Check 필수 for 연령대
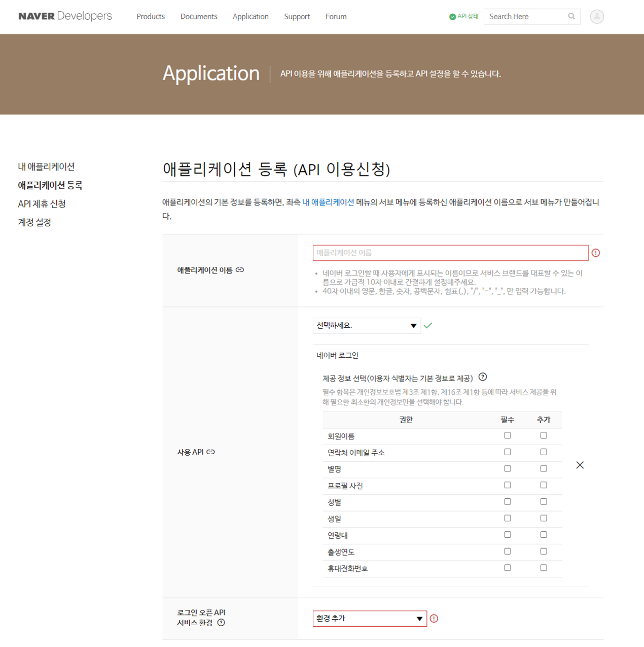Image resolution: width=644 pixels, height=647 pixels. tap(508, 535)
